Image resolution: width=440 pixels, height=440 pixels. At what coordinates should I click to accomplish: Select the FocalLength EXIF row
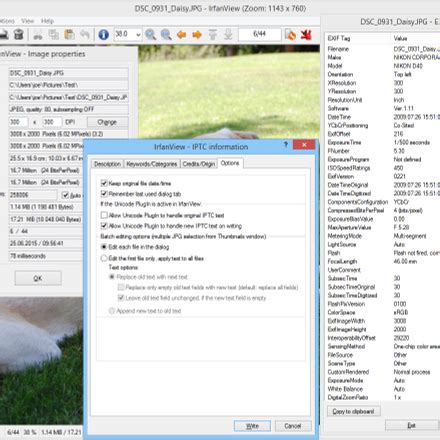click(382, 261)
